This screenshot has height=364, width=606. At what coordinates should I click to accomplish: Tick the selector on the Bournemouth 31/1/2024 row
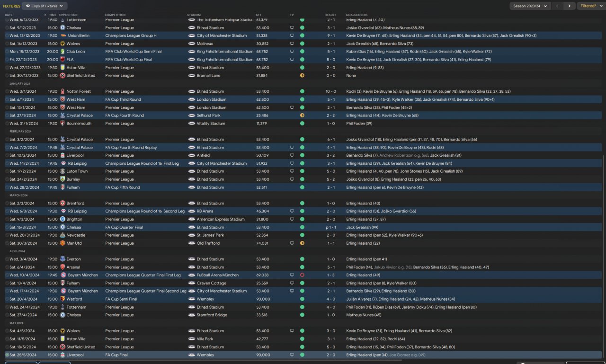point(7,124)
